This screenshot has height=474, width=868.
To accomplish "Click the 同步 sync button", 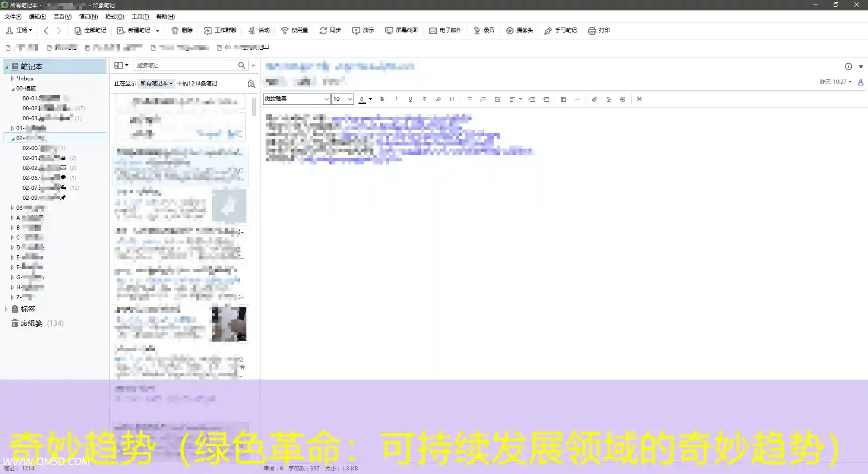I will pyautogui.click(x=330, y=30).
